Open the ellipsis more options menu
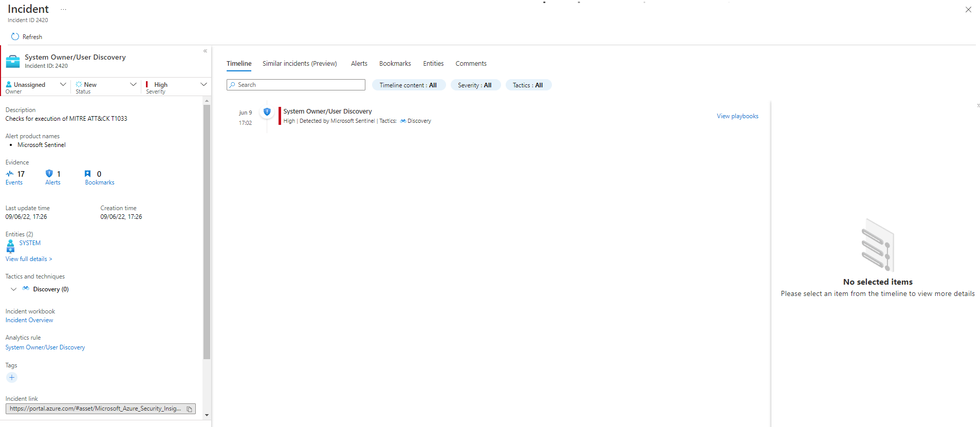 (63, 9)
